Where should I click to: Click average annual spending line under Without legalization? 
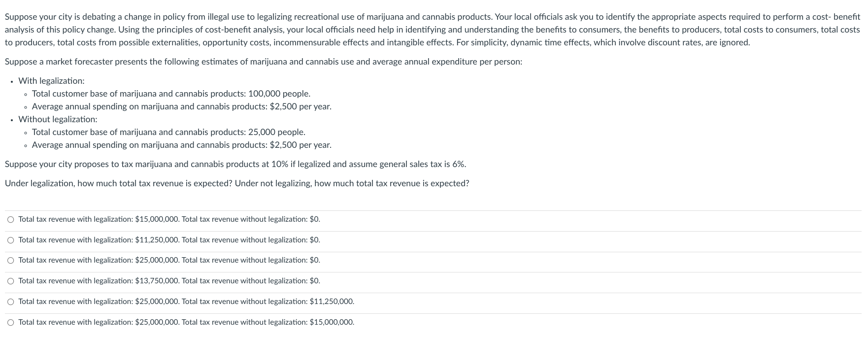pos(181,145)
